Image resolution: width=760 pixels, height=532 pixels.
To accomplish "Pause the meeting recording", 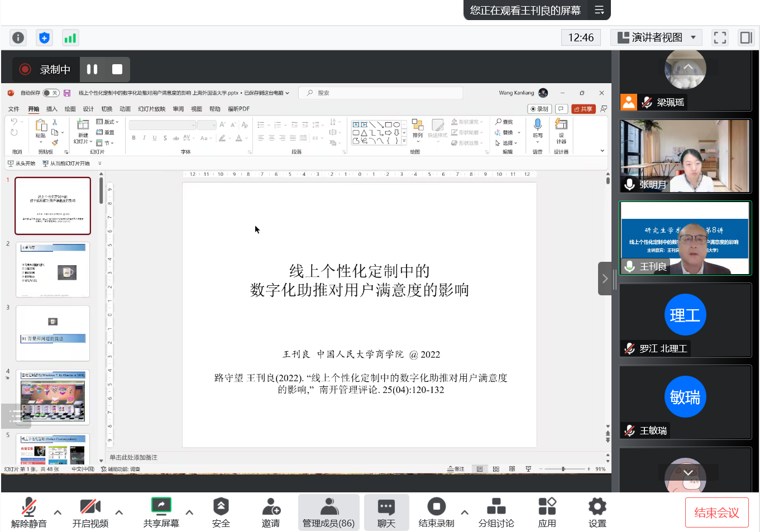I will 92,69.
